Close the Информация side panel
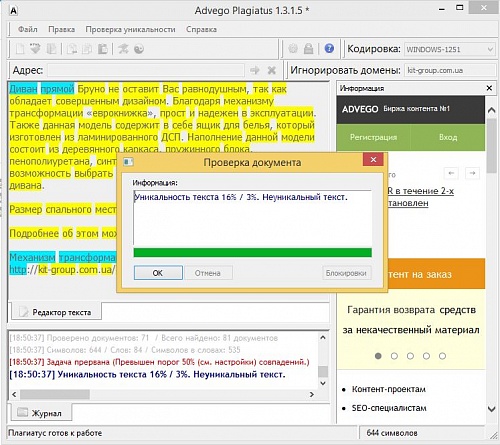Image resolution: width=500 pixels, height=445 pixels. (x=489, y=88)
